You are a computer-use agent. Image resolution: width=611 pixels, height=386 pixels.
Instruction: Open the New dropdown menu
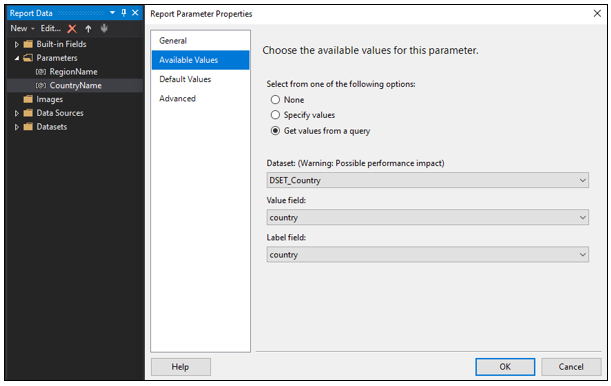click(x=22, y=28)
